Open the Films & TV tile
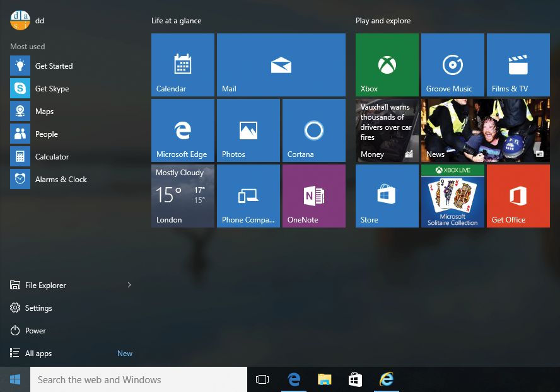 [x=518, y=64]
